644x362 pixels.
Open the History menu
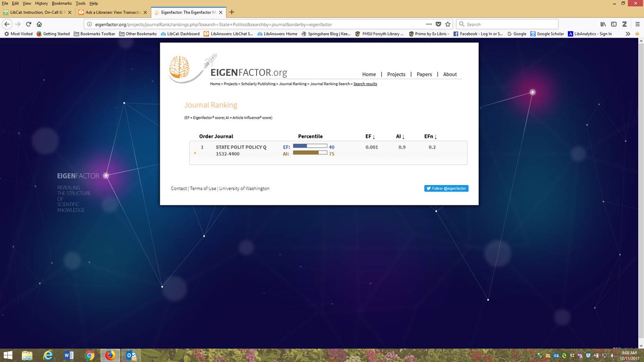pyautogui.click(x=41, y=3)
